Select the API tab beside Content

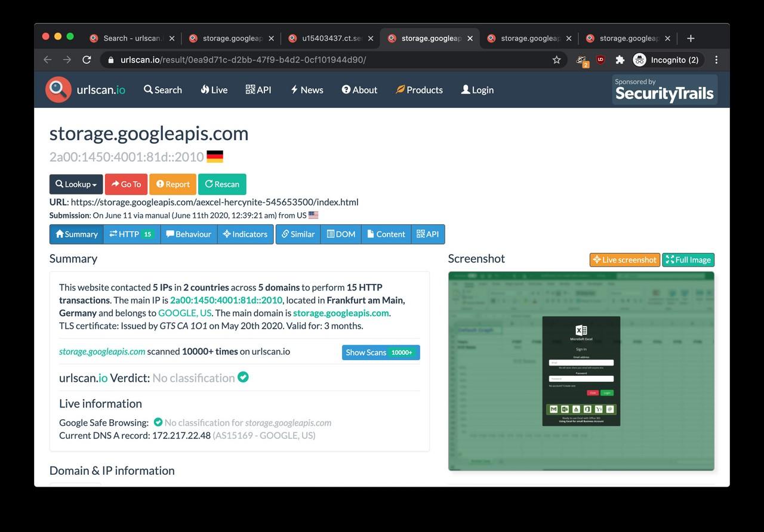pos(428,234)
